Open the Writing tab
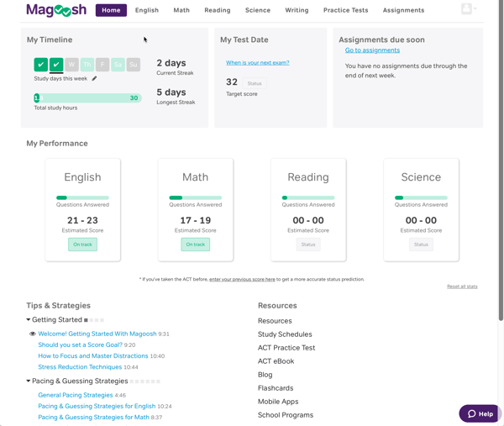The width and height of the screenshot is (504, 426). [x=297, y=10]
